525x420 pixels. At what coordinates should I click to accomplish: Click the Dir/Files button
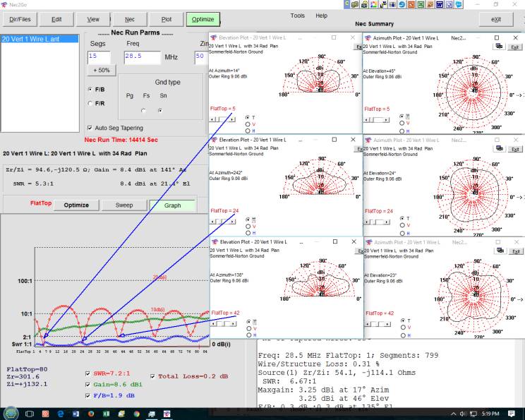19,20
